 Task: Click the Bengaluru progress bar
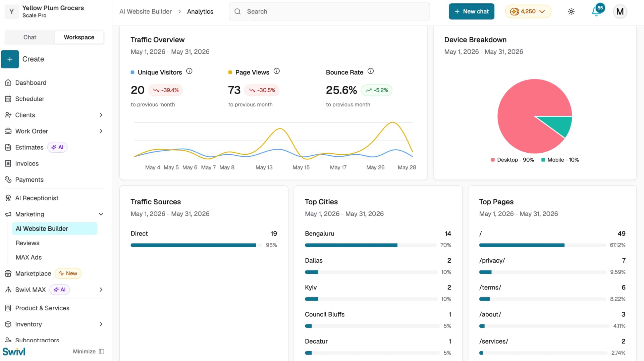pyautogui.click(x=371, y=245)
